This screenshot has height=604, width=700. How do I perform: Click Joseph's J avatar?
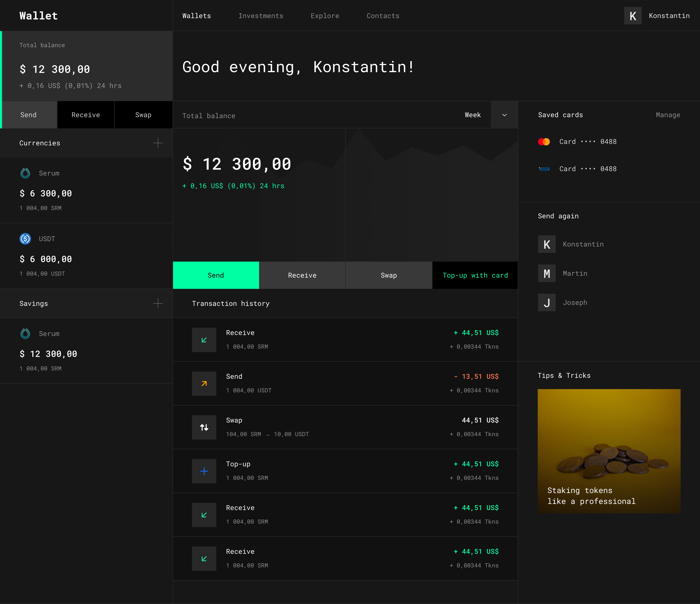(547, 302)
